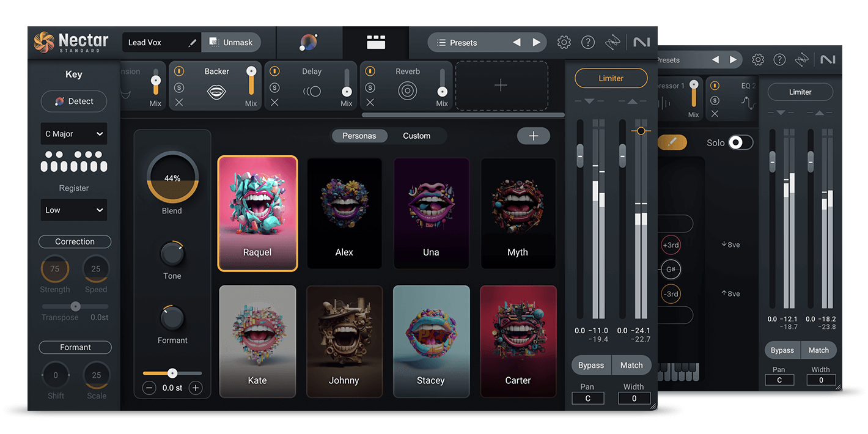This screenshot has width=868, height=434.
Task: Select the Raquel persona card
Action: (x=257, y=213)
